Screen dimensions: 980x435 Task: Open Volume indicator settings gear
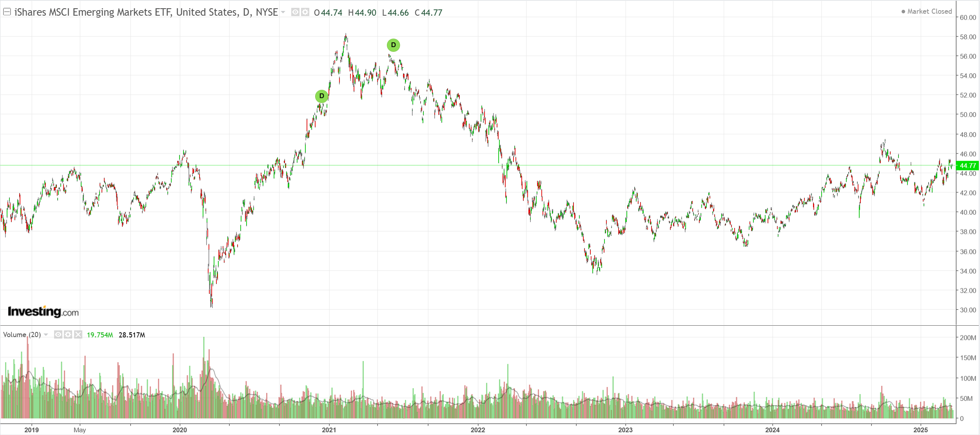[x=68, y=335]
